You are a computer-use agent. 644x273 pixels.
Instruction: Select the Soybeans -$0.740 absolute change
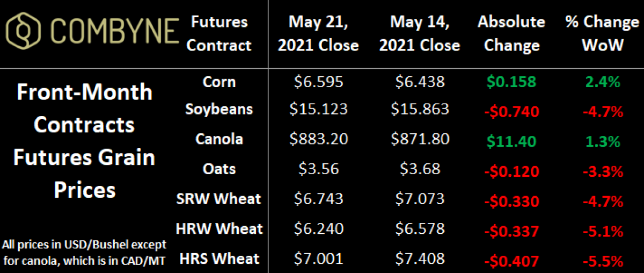coord(511,111)
